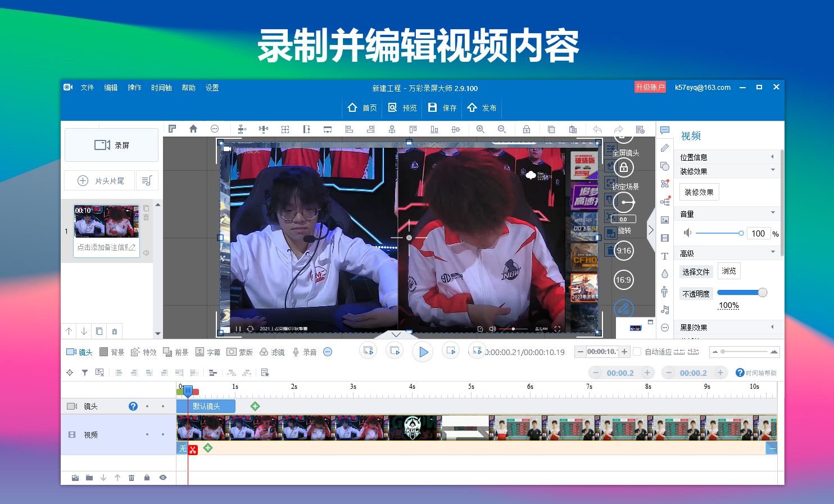
Task: Open the image icon in side panel
Action: tap(665, 220)
